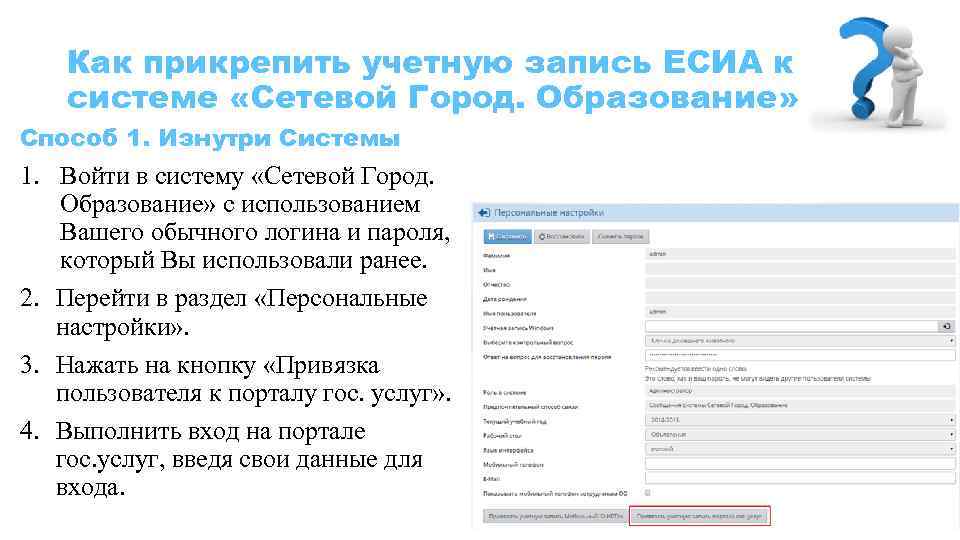Open the Текущий учебный год dropdown
This screenshot has width=960, height=540.
(800, 420)
